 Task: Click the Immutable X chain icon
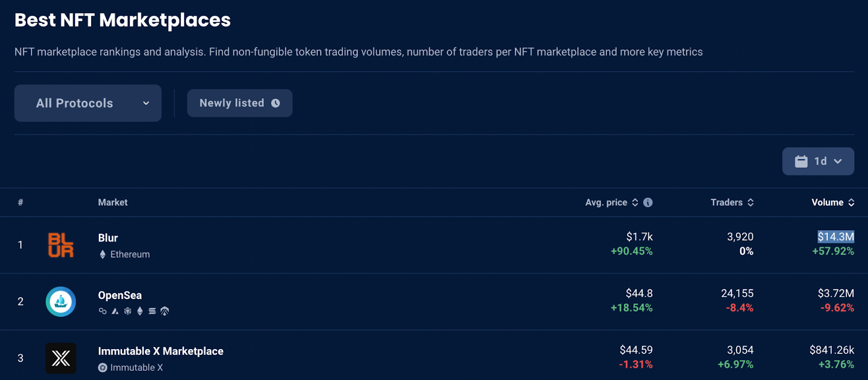(103, 368)
